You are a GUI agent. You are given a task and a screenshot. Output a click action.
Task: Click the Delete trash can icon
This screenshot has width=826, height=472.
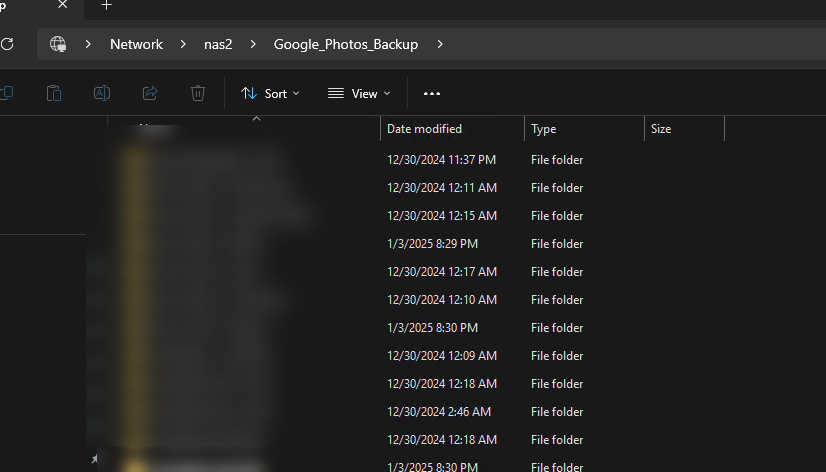(x=198, y=93)
